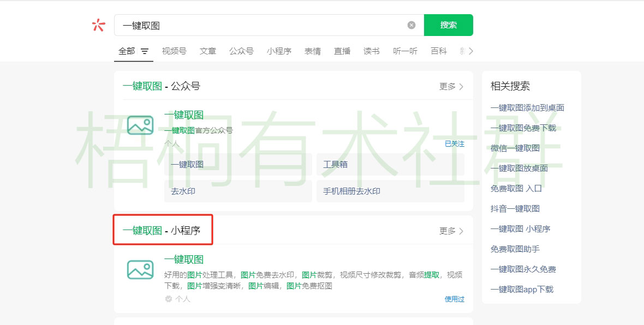Switch to the 听一听 tab
The image size is (644, 325).
point(406,51)
